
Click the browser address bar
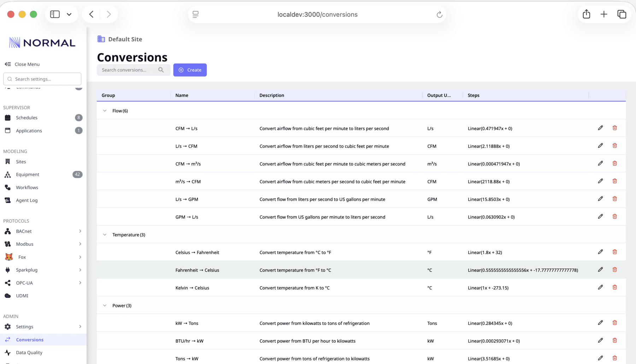click(317, 14)
